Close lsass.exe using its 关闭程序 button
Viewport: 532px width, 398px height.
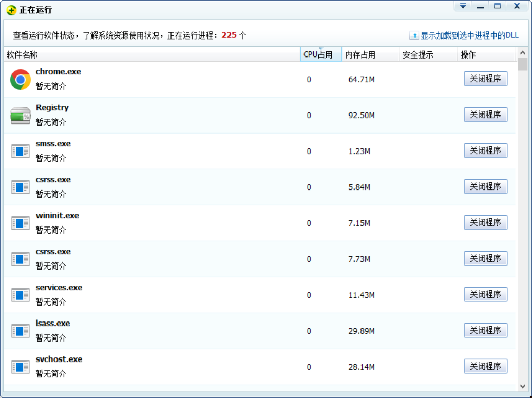(485, 330)
